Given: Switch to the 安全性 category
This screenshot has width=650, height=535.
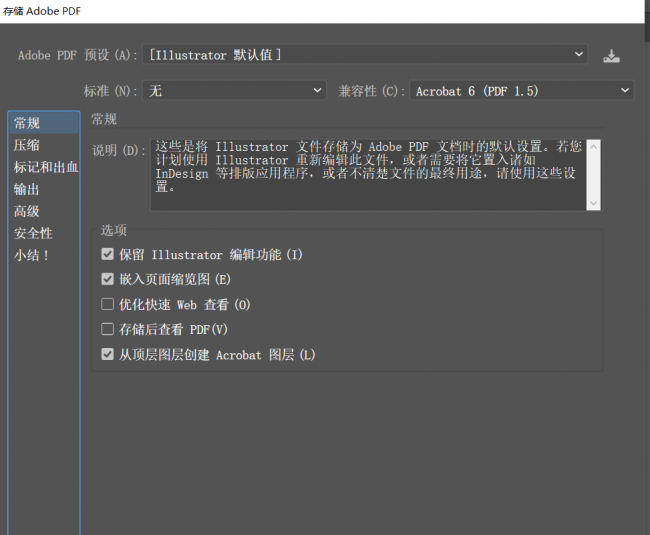Looking at the screenshot, I should 44,233.
